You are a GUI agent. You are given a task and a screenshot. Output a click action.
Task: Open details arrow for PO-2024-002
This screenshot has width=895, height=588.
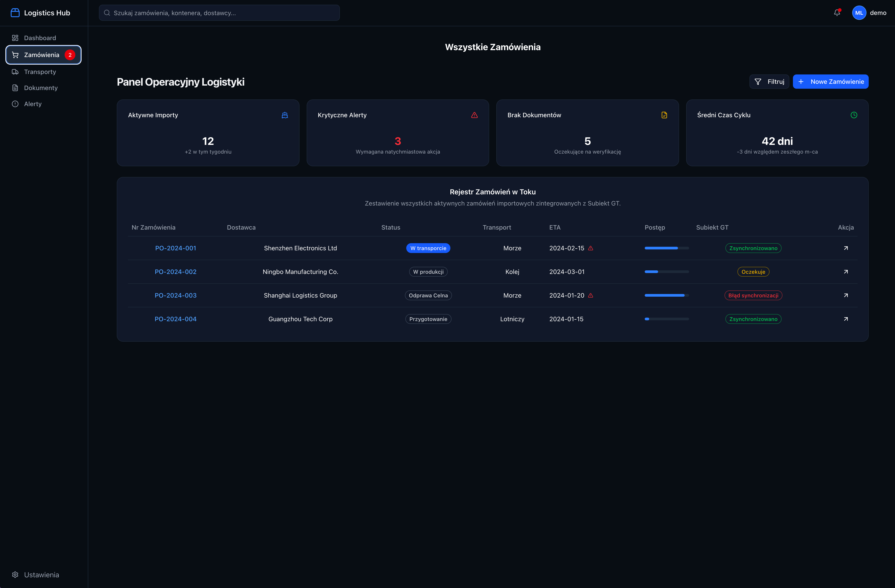point(846,272)
